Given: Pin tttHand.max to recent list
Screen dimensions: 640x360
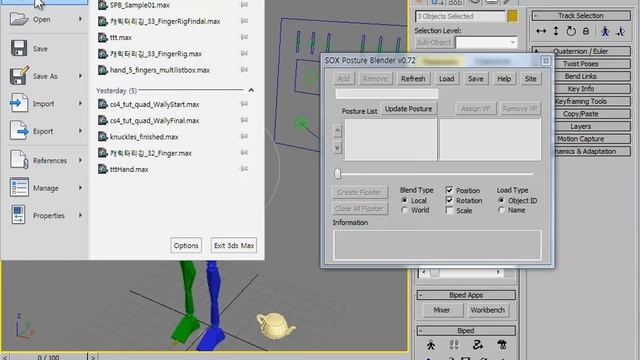Looking at the screenshot, I should pyautogui.click(x=244, y=169).
